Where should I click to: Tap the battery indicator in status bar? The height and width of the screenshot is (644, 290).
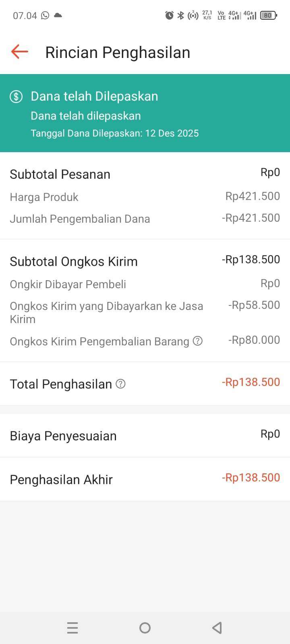(268, 15)
